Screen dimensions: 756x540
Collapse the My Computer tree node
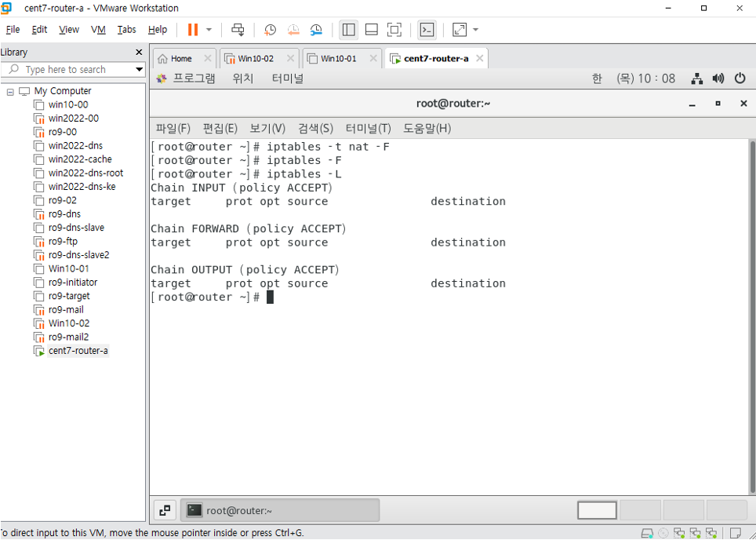(10, 91)
